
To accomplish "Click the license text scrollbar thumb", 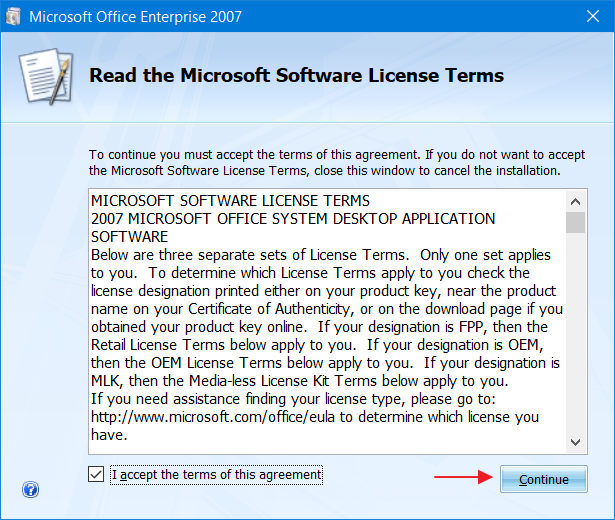I will (575, 222).
